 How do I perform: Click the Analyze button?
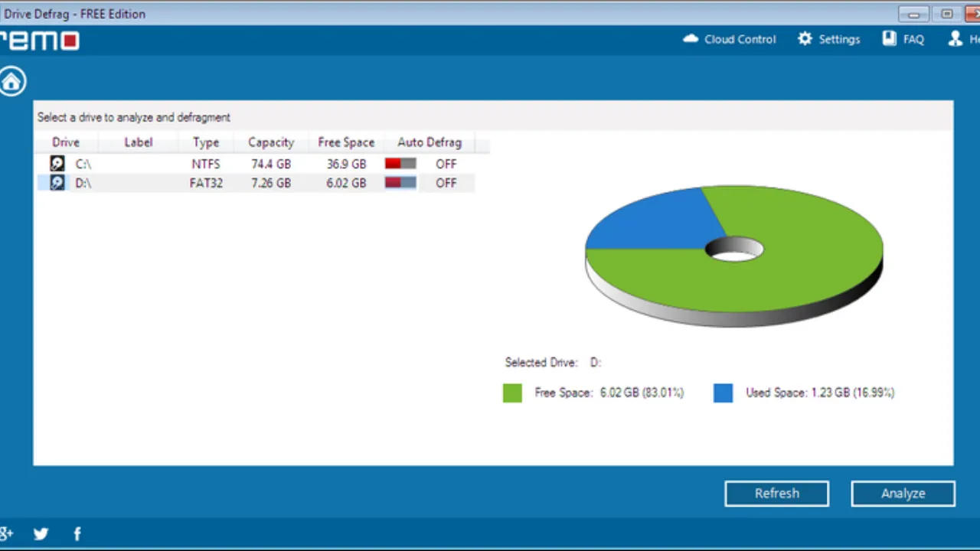(903, 494)
